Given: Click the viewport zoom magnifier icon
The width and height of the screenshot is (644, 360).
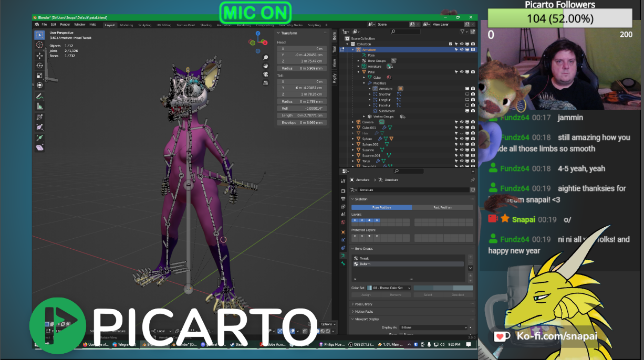Looking at the screenshot, I should [266, 57].
